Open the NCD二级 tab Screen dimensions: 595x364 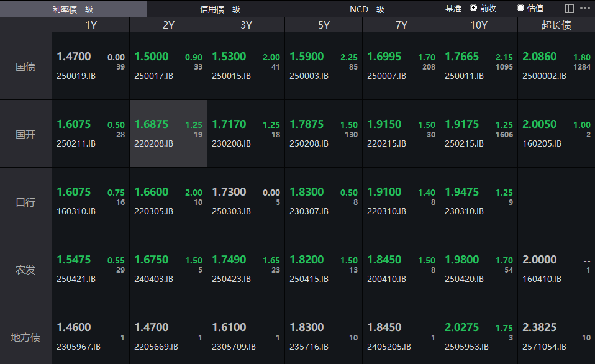[x=367, y=9]
